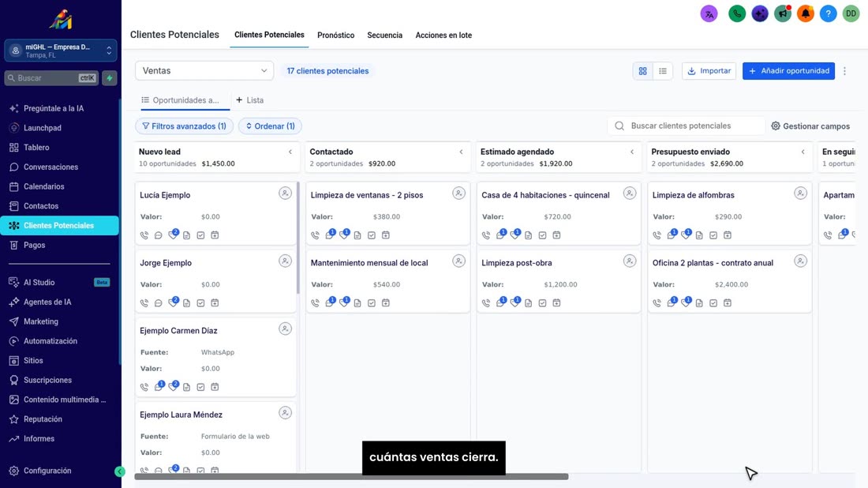The image size is (868, 488).
Task: Open Gestionar campos settings
Action: click(x=810, y=126)
